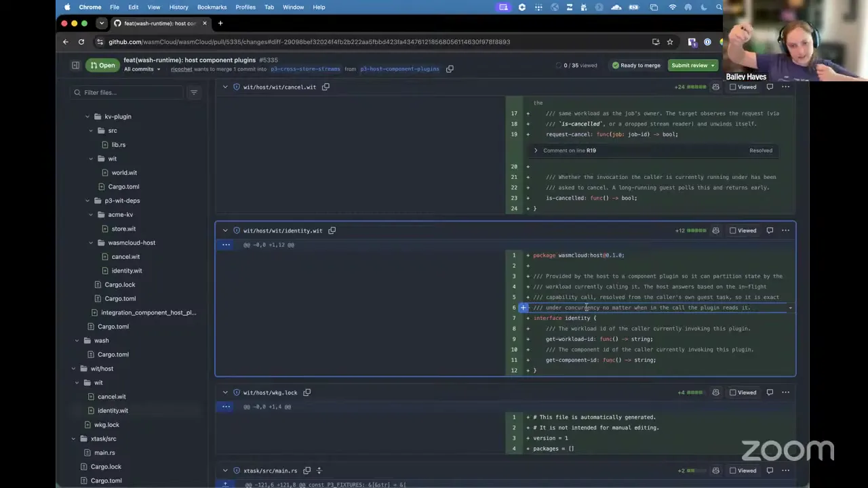868x488 pixels.
Task: Collapse the wkg.lock diff
Action: click(x=225, y=392)
